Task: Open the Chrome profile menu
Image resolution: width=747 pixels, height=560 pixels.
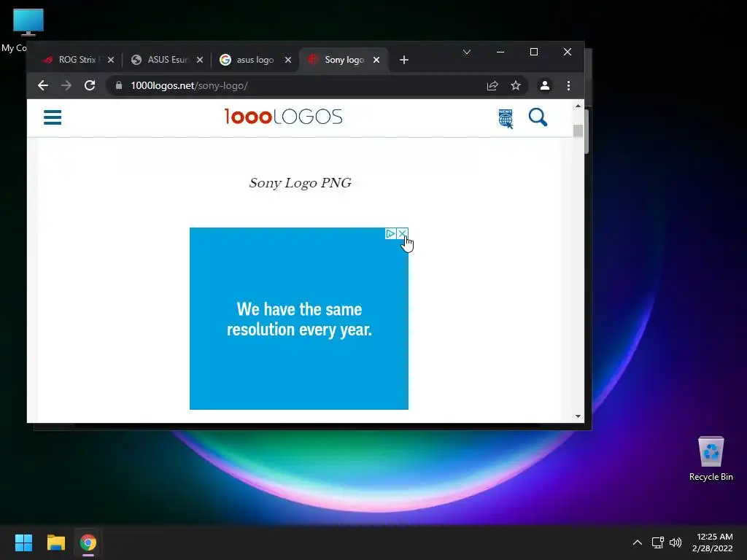Action: tap(544, 86)
